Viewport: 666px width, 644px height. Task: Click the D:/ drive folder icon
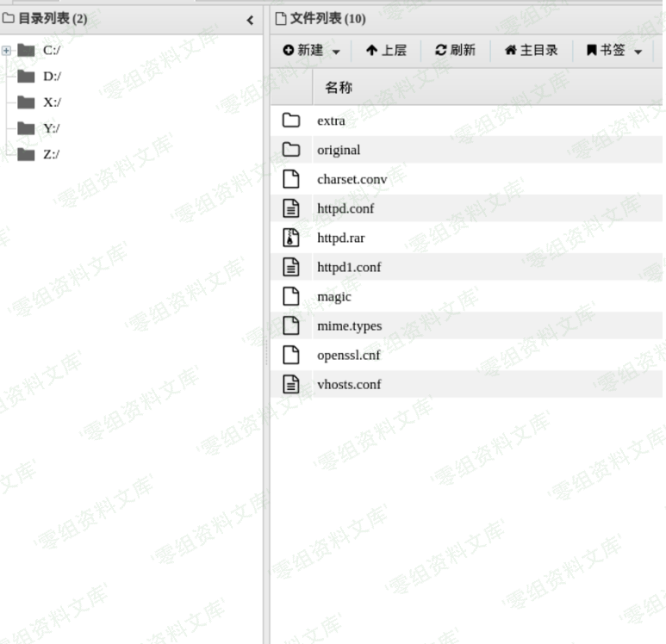(26, 76)
